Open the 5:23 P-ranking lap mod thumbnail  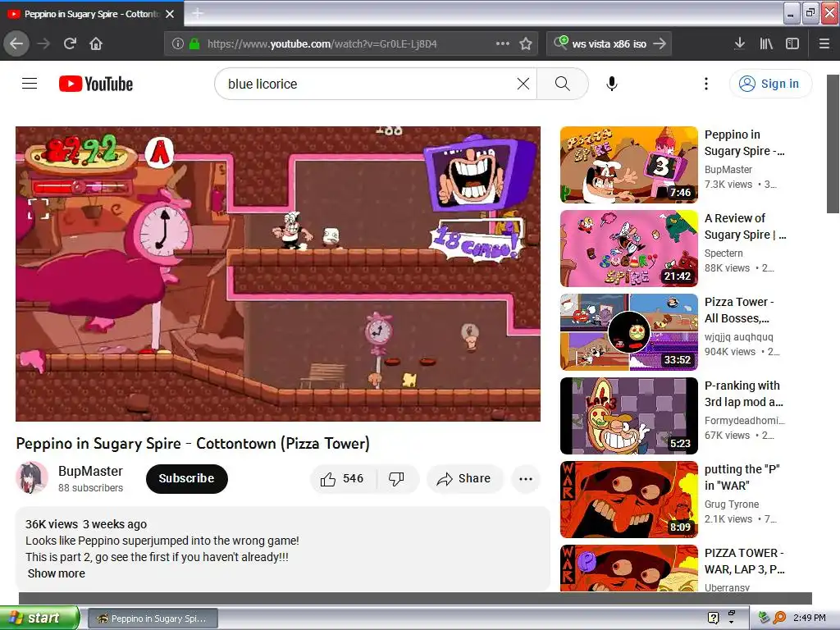click(629, 416)
